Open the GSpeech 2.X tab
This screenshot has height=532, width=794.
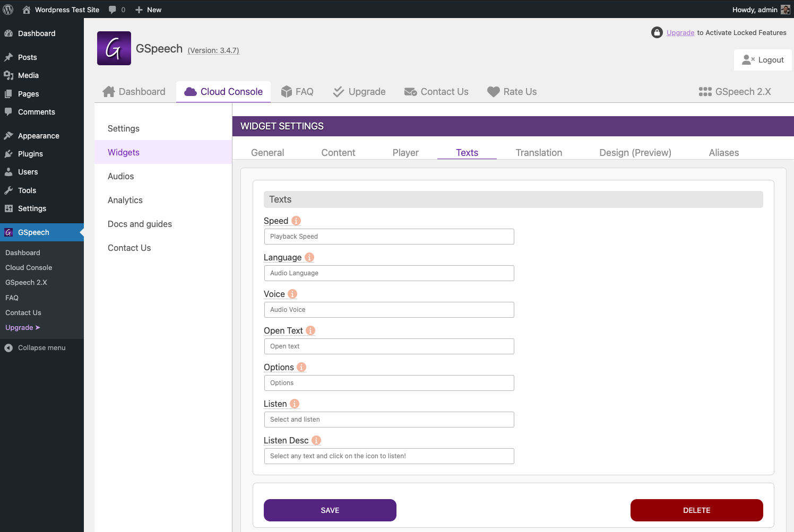735,92
